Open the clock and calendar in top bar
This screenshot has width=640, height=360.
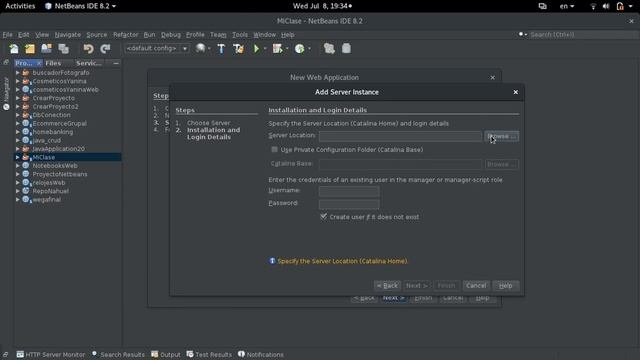pyautogui.click(x=322, y=6)
